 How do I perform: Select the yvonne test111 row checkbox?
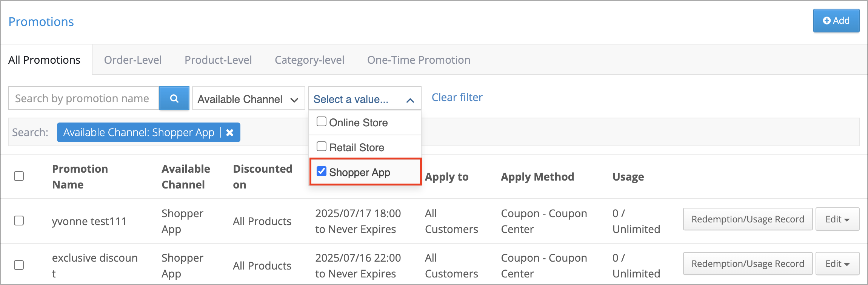click(19, 221)
